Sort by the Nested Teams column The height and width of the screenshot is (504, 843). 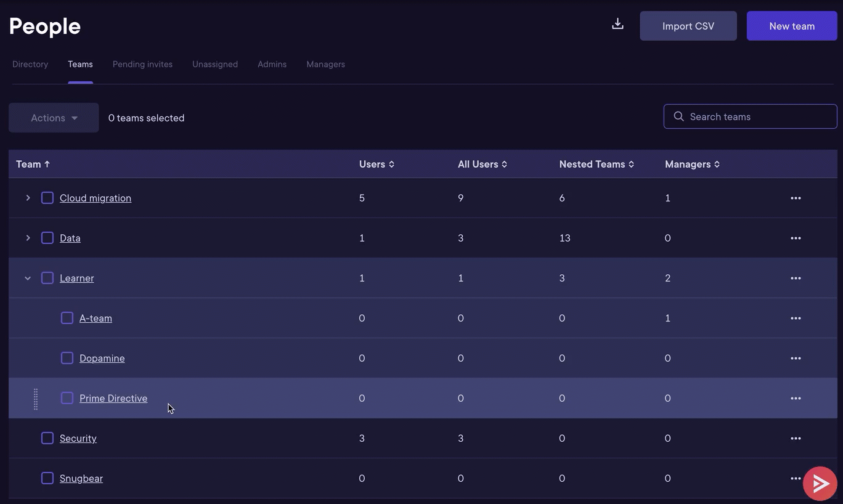(596, 164)
